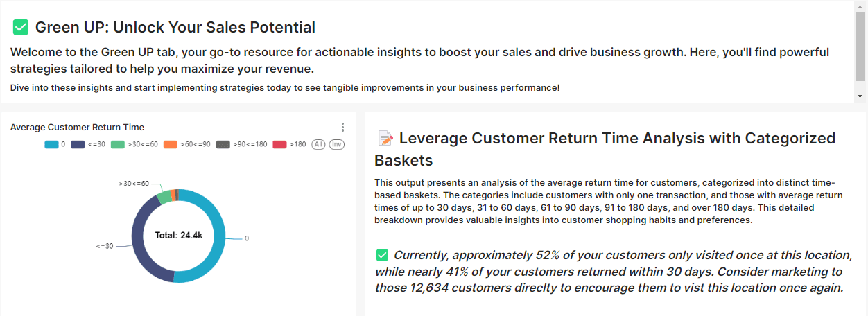
Task: Click the scrollbar down arrow in header panel
Action: [x=860, y=96]
